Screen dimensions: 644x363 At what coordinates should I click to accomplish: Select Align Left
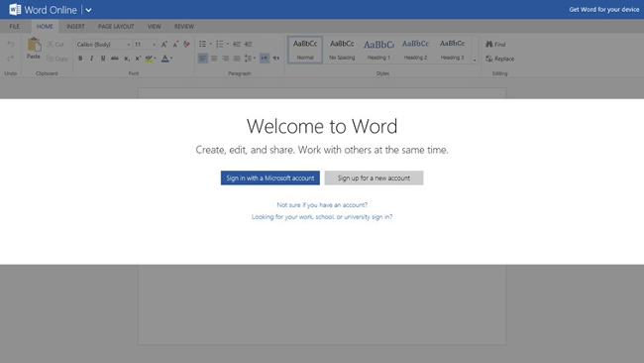pyautogui.click(x=202, y=59)
